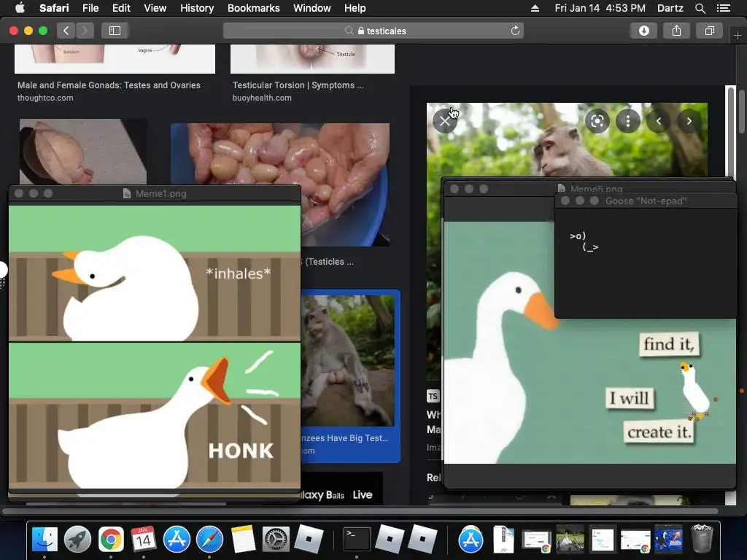
Task: Select the monkey sitting on rock thumbnail
Action: coord(349,360)
